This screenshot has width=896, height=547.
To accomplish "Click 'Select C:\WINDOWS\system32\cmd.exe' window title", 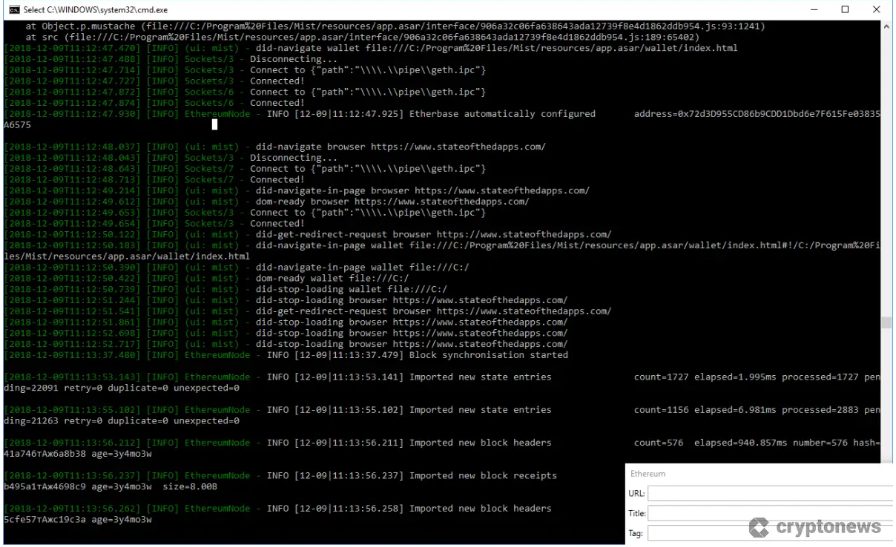I will pos(95,9).
